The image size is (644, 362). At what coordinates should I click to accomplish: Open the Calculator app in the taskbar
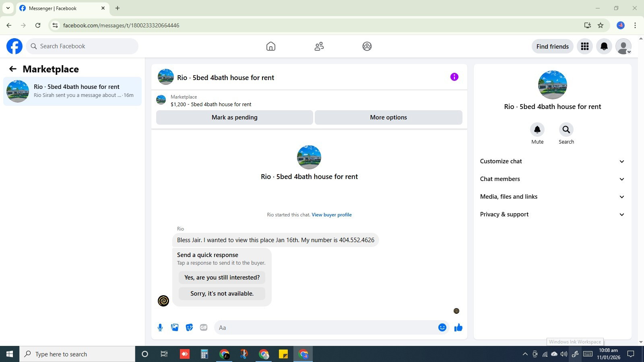point(204,354)
